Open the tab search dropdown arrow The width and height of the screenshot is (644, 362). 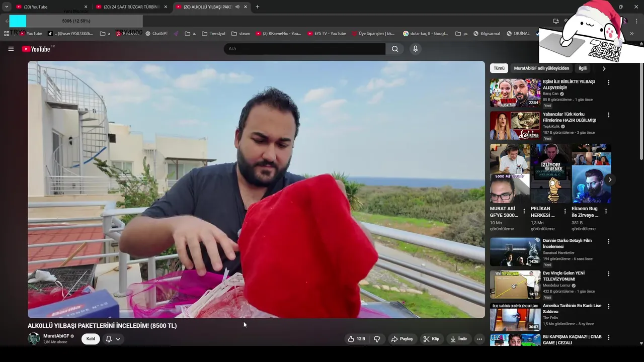click(x=6, y=7)
